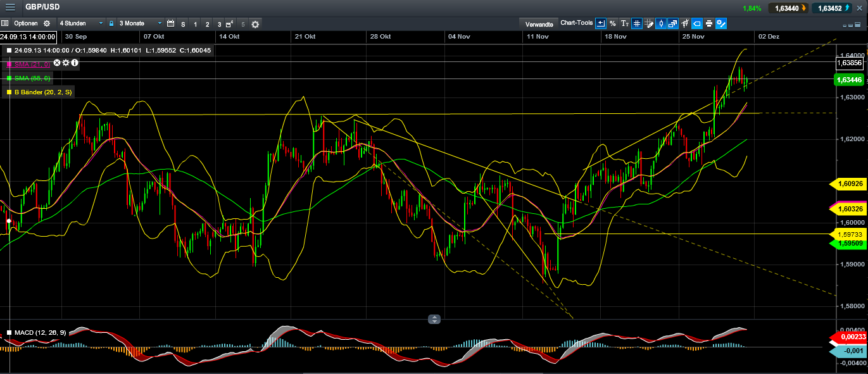868x374 pixels.
Task: Toggle the candlestick chart type button
Action: point(661,23)
